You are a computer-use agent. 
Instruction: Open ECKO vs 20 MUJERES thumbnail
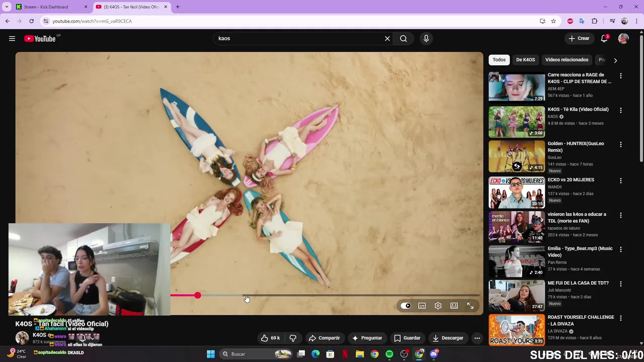coord(517,192)
